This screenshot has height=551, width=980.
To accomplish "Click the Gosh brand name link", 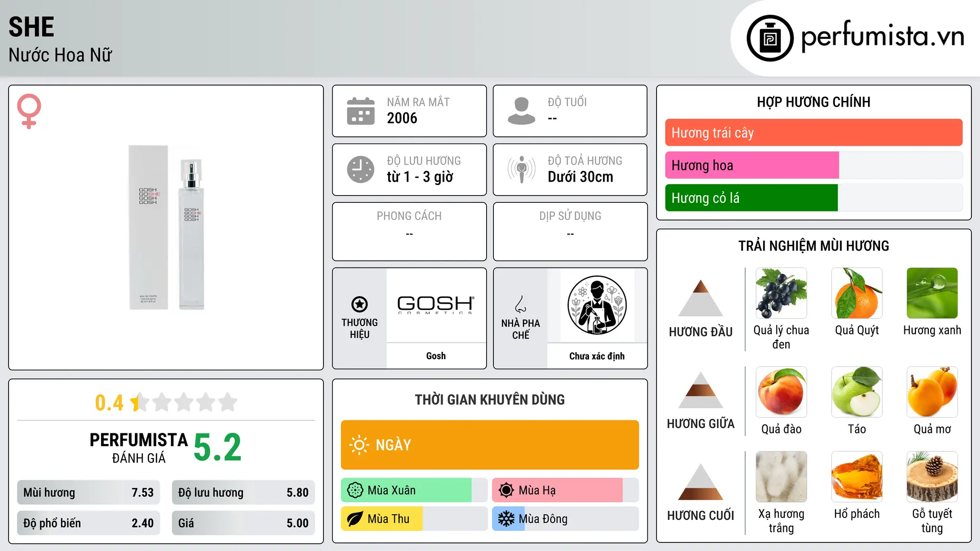I will pos(436,356).
